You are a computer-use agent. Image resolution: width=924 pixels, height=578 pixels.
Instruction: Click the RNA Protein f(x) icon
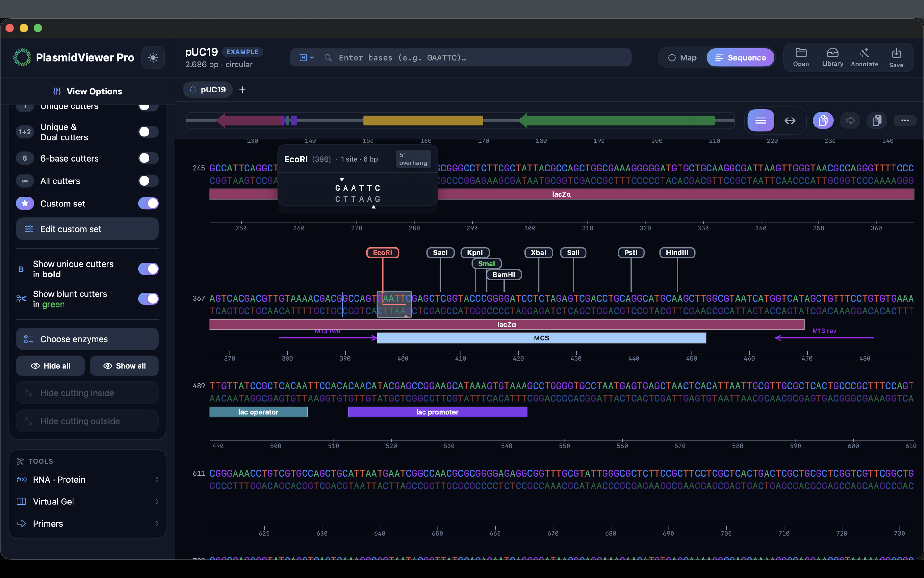pyautogui.click(x=21, y=479)
